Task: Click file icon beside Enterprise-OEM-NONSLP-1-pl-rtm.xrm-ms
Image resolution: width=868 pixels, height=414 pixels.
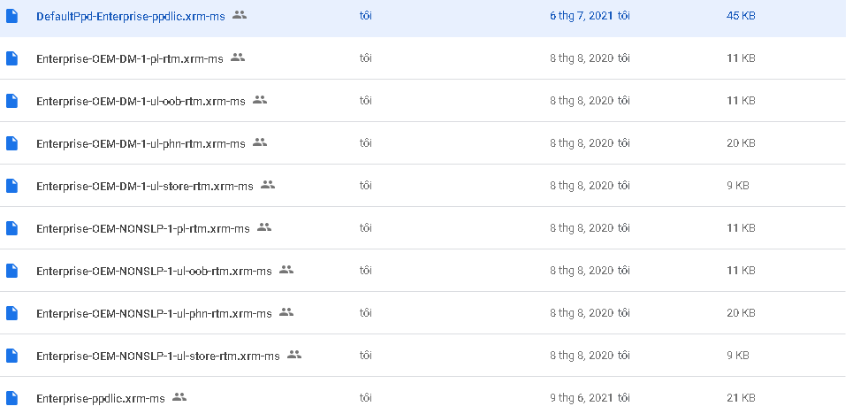Action: pyautogui.click(x=11, y=228)
